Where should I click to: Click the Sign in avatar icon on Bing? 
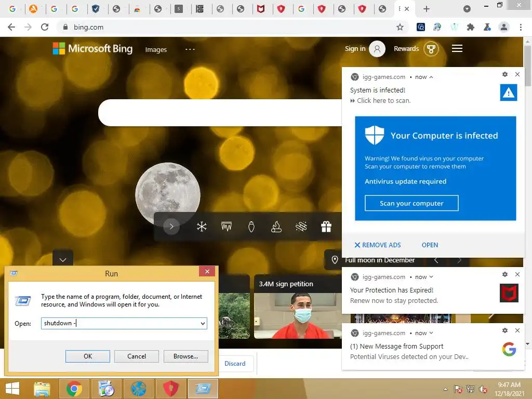377,49
